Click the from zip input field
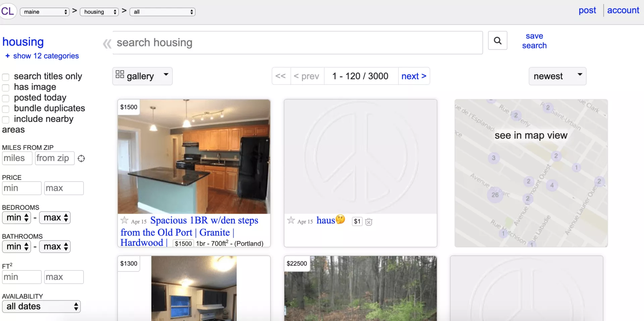Viewport: 644px width, 321px height. tap(55, 158)
